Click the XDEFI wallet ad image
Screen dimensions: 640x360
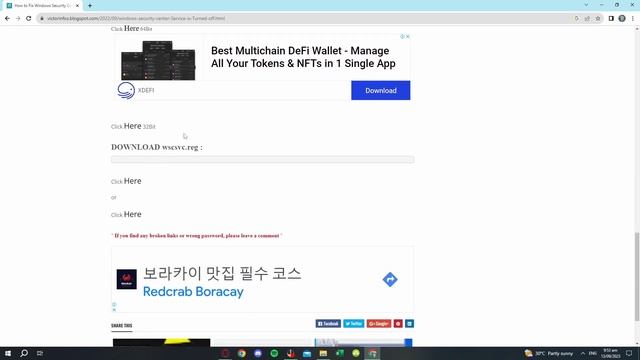tap(158, 60)
